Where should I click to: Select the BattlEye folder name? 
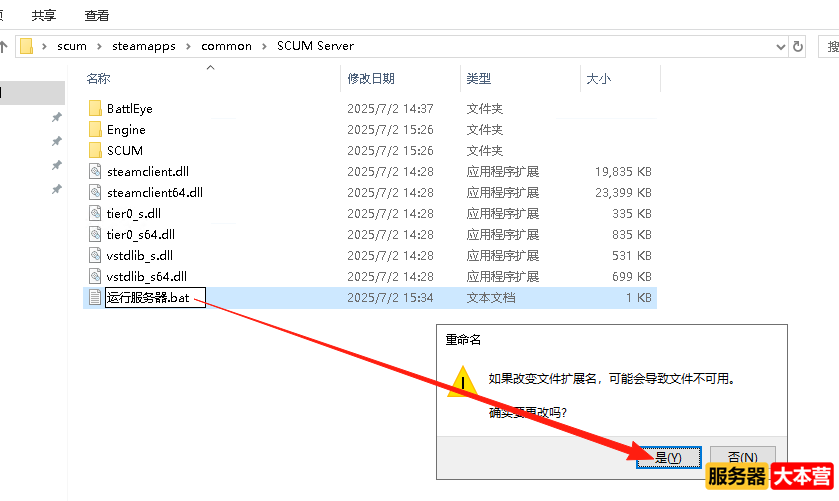coord(129,109)
